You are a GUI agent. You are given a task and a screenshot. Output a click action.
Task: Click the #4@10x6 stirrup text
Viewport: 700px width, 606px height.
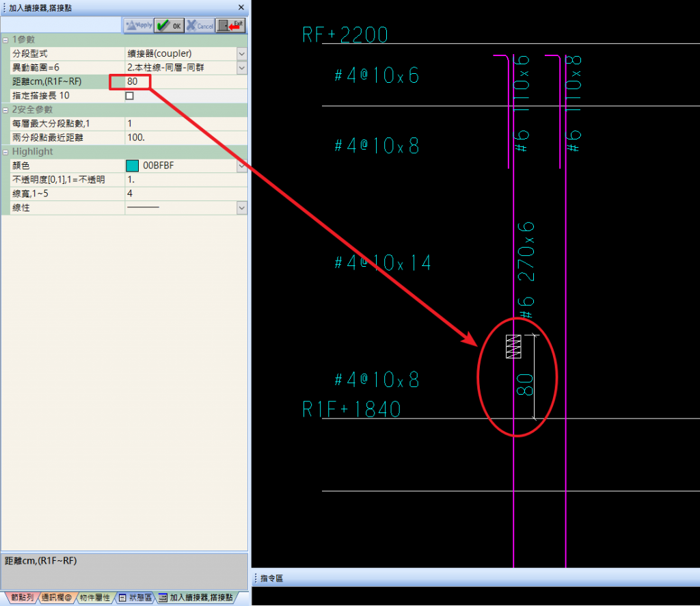377,75
